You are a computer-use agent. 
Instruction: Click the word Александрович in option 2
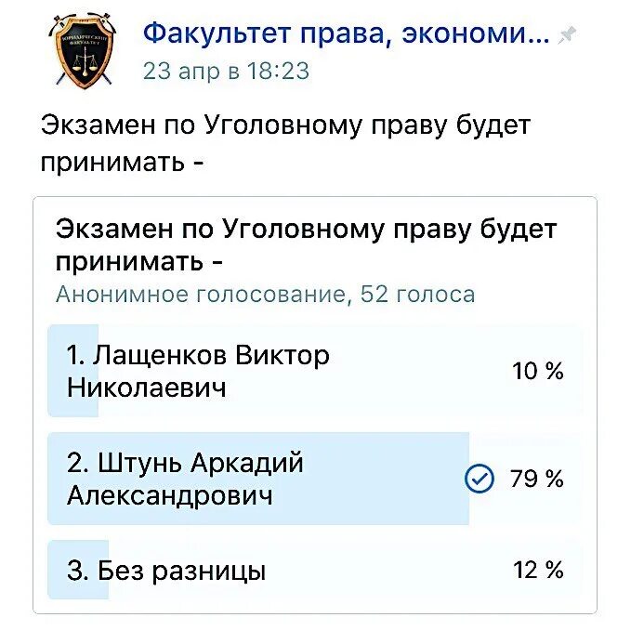170,495
